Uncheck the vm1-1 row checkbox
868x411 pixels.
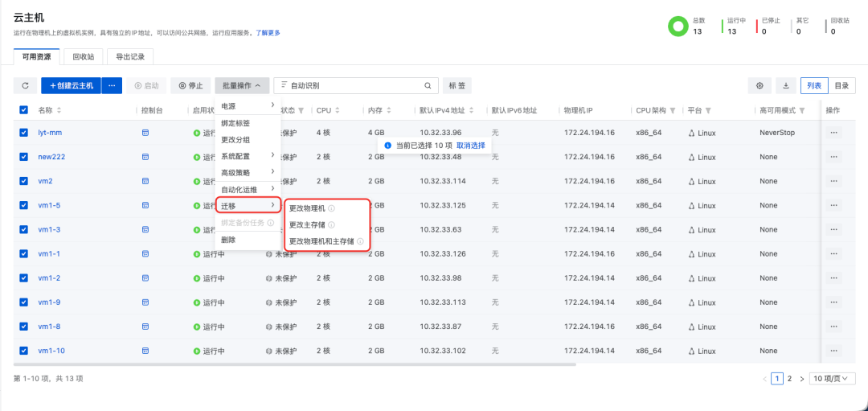click(24, 253)
